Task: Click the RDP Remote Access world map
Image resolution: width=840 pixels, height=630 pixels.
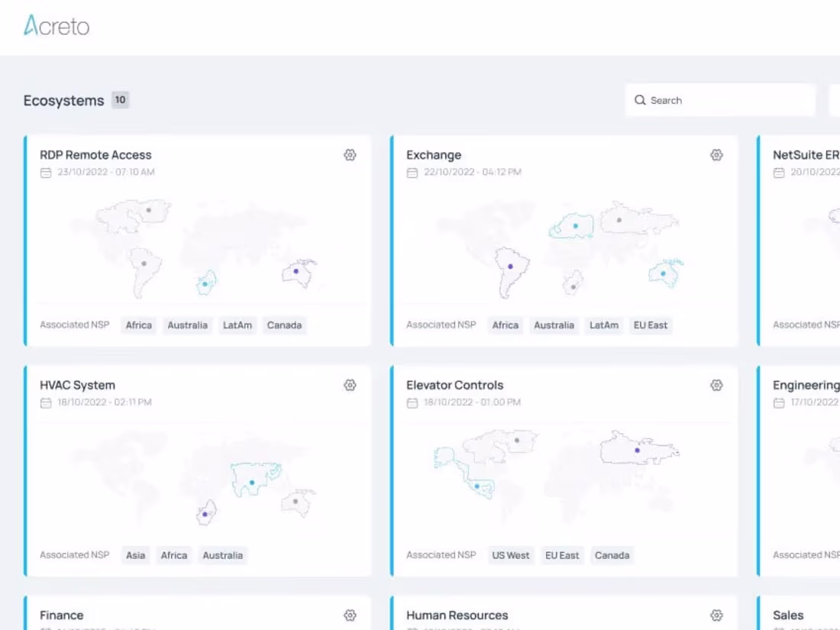Action: [x=195, y=248]
